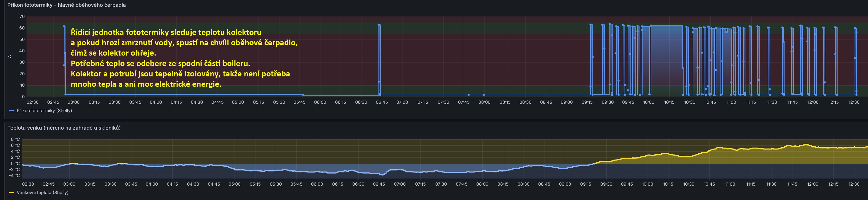Select the 12:30 tick on the temperature chart axis
This screenshot has height=200, width=868.
[854, 184]
